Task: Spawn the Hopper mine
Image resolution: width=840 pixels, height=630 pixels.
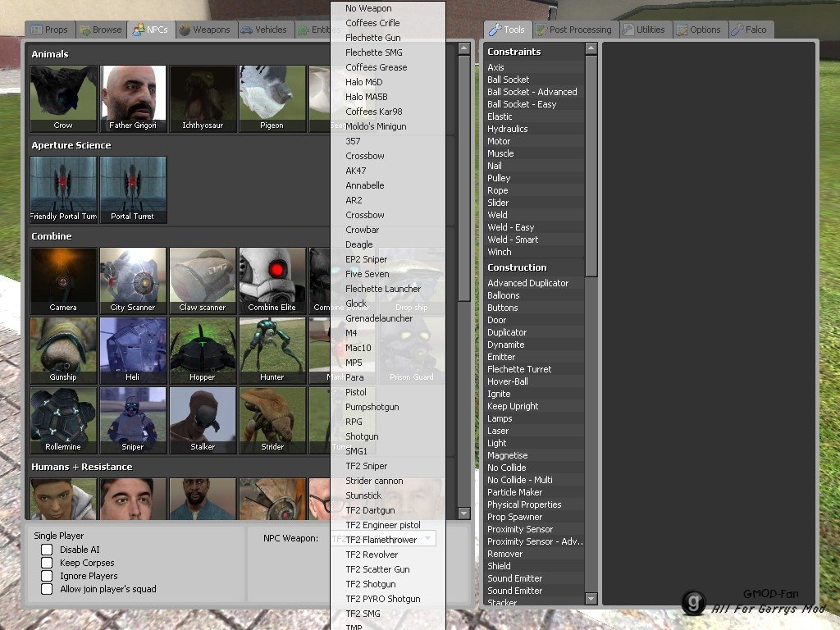Action: coord(203,350)
